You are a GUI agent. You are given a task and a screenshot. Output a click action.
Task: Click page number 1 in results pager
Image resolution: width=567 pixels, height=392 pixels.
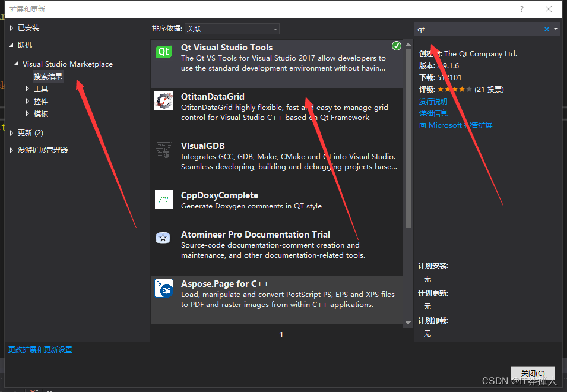click(281, 335)
